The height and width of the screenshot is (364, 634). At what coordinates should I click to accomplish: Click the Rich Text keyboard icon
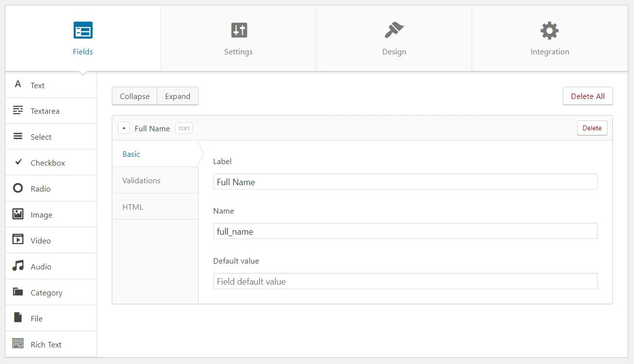(x=18, y=343)
